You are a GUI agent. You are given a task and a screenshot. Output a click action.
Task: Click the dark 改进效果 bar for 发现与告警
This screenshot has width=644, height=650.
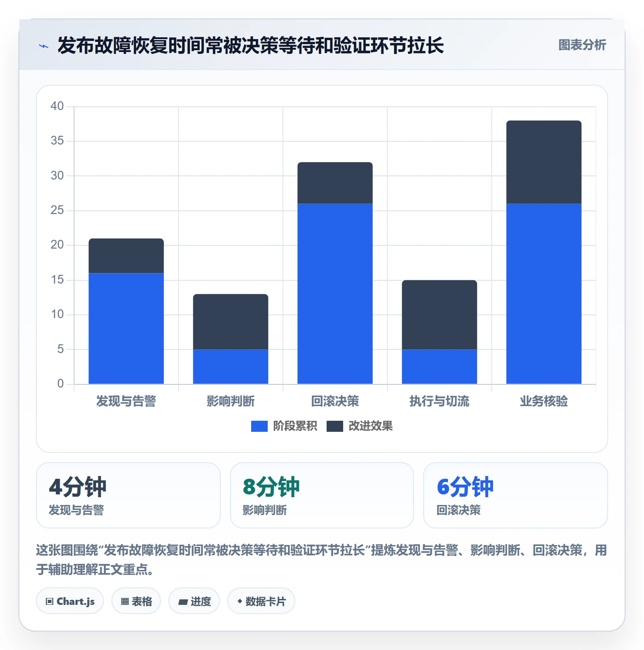pyautogui.click(x=126, y=256)
